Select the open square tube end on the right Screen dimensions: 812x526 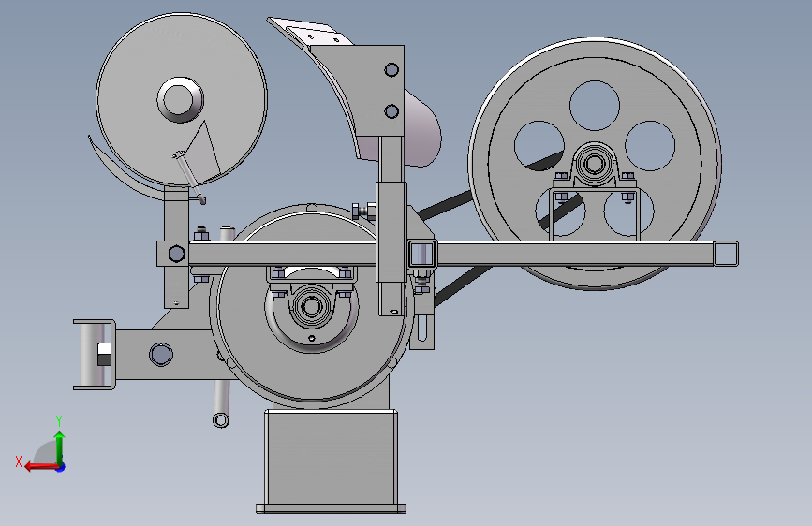pos(726,254)
